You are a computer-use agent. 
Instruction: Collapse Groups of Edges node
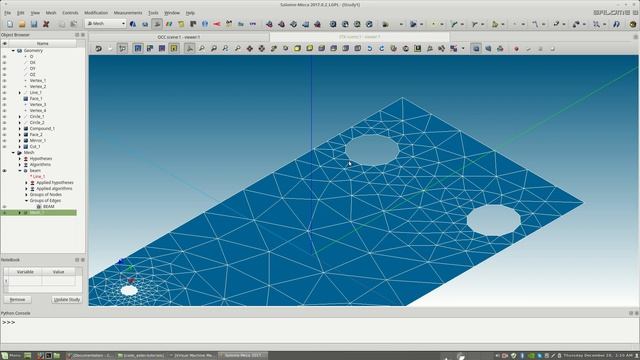(x=27, y=200)
